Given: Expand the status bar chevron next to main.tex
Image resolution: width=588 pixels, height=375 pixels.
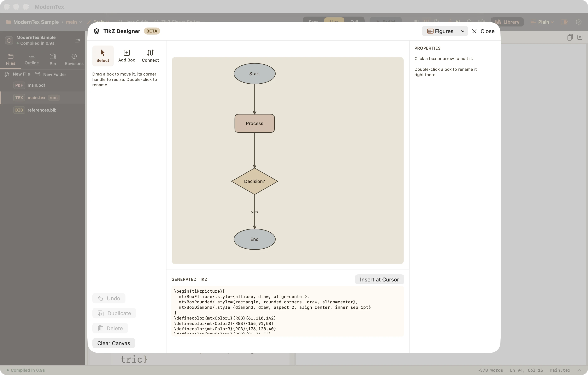Looking at the screenshot, I should (x=579, y=370).
